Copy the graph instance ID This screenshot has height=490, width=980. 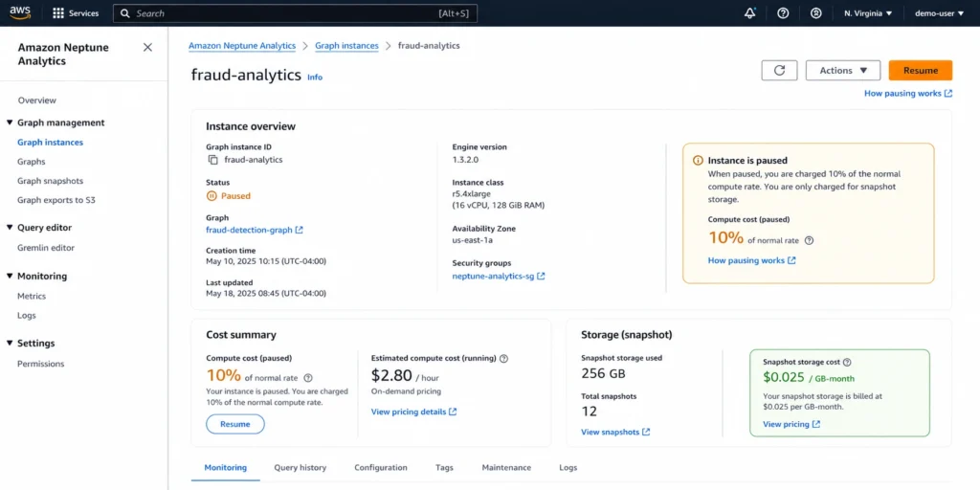pos(212,160)
